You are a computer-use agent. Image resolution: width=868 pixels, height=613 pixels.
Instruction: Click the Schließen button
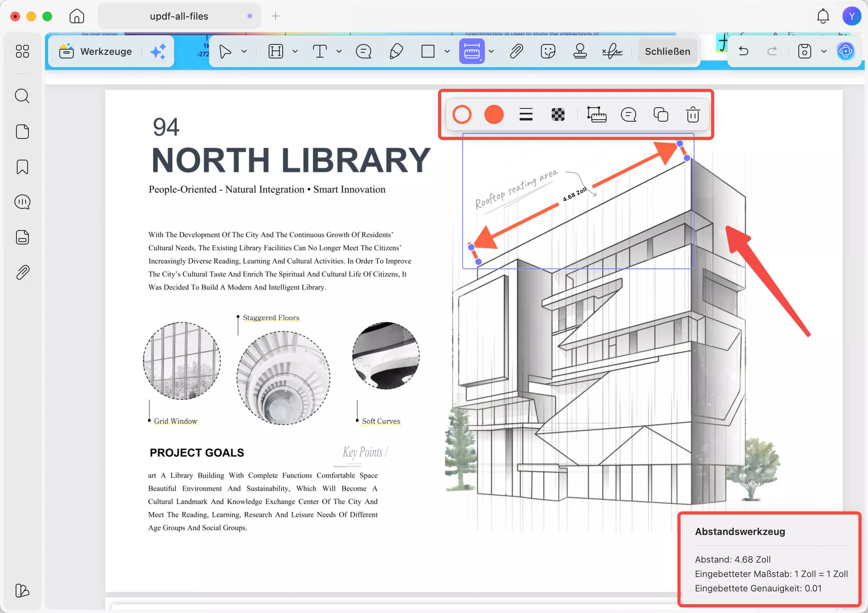point(667,51)
